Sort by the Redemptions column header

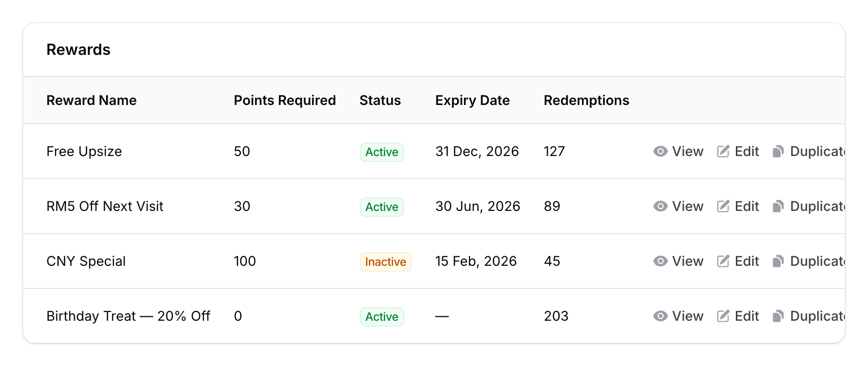(x=586, y=100)
